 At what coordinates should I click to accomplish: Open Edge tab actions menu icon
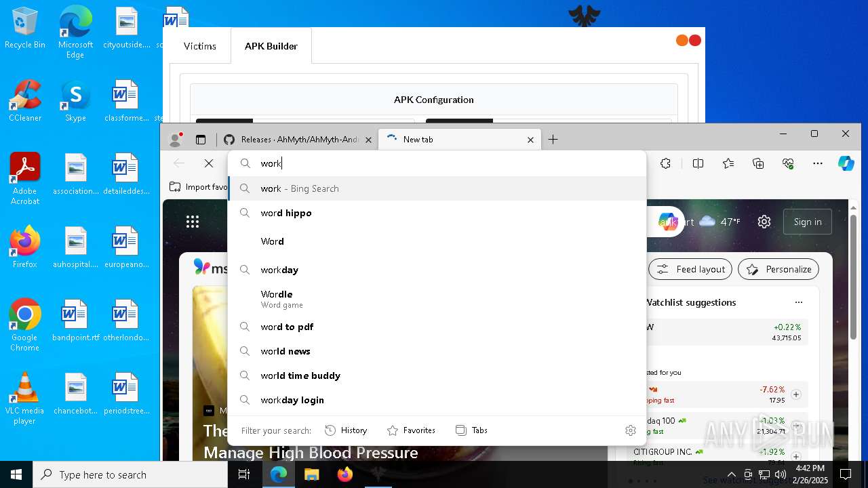[x=201, y=140]
